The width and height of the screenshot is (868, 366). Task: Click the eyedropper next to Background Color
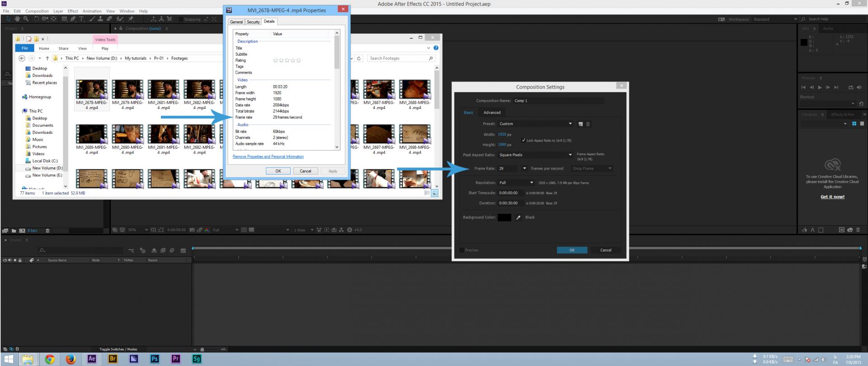518,218
